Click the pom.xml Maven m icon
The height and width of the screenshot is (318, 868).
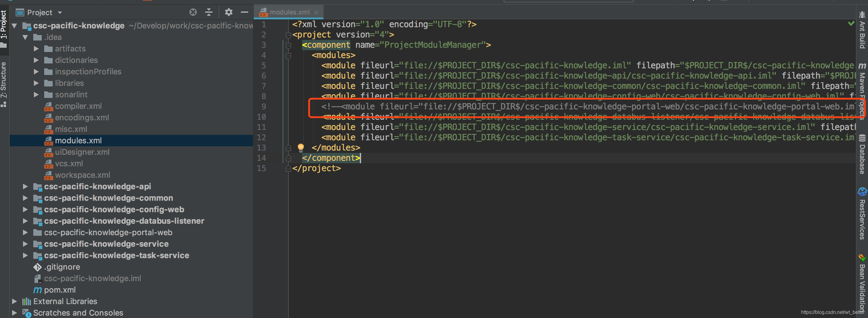(x=38, y=290)
